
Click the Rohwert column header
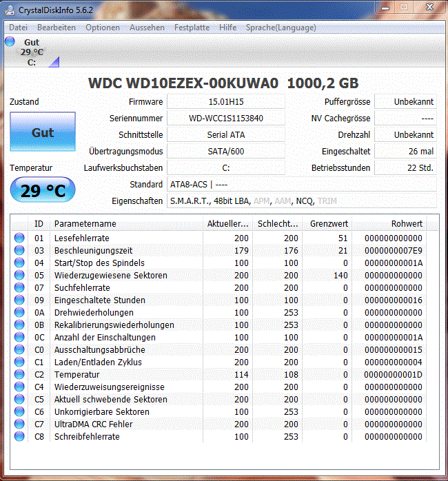(389, 224)
